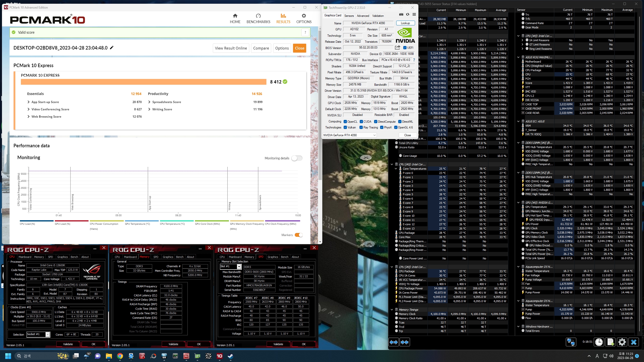The image size is (644, 362).
Task: Open PCMark Options gear page
Action: (x=304, y=19)
